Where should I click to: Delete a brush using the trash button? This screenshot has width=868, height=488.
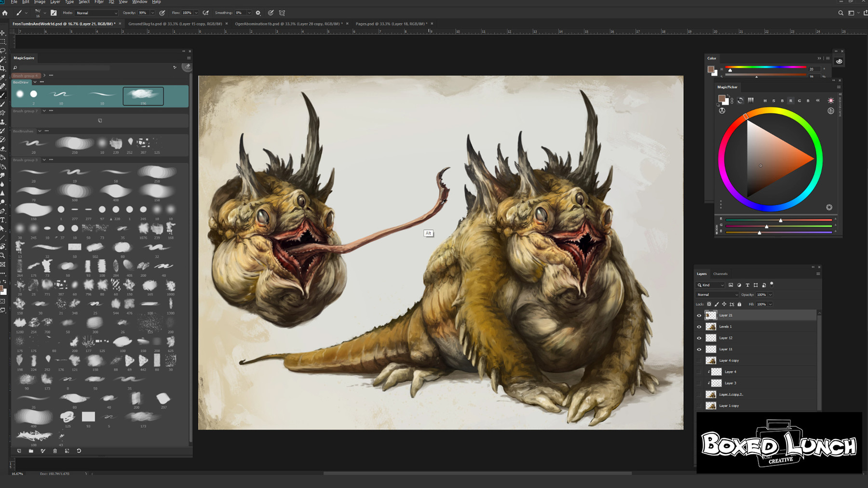55,451
